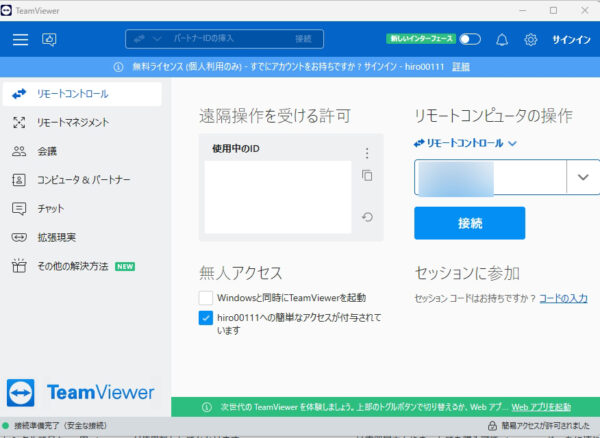Viewport: 600px width, 438px height.
Task: Uncheck hiro00111 easy access checkbox
Action: pyautogui.click(x=205, y=318)
